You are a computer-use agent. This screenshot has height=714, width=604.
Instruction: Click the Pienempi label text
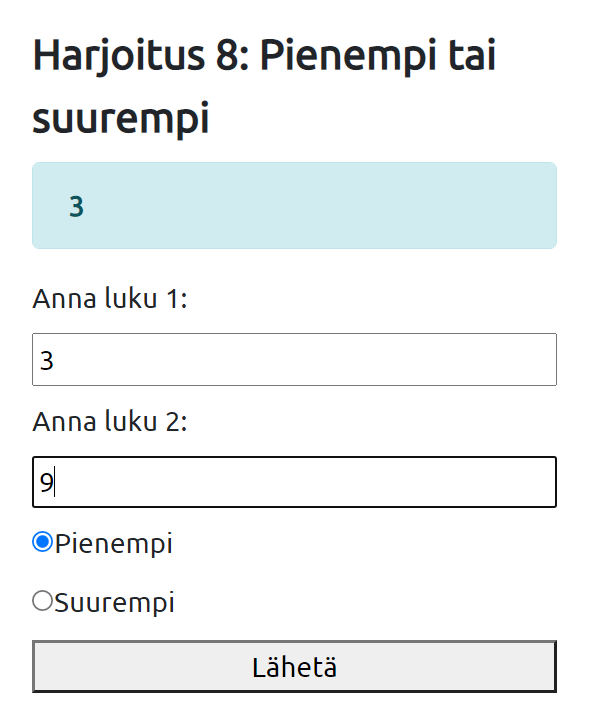coord(114,544)
